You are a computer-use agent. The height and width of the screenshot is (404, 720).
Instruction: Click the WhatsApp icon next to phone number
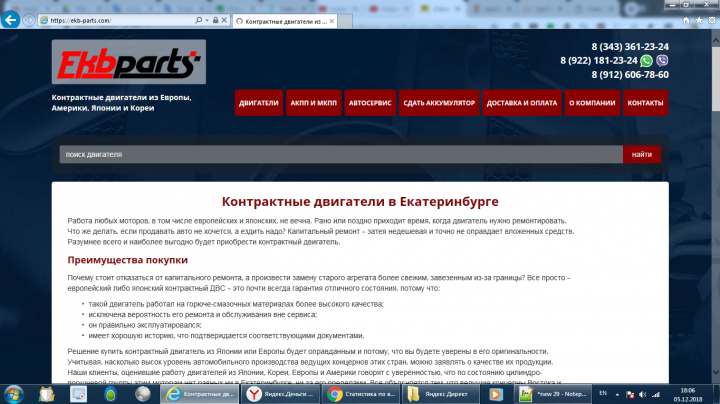647,61
